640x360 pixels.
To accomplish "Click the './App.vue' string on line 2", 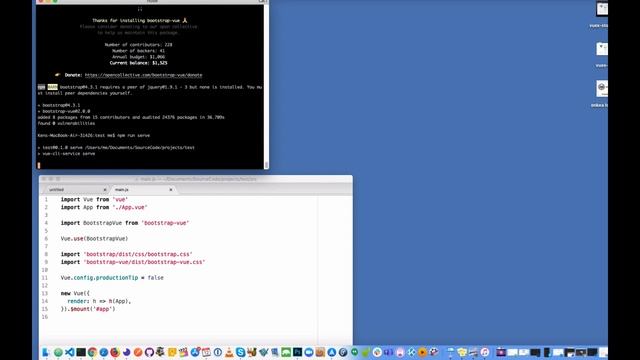I will pos(130,207).
